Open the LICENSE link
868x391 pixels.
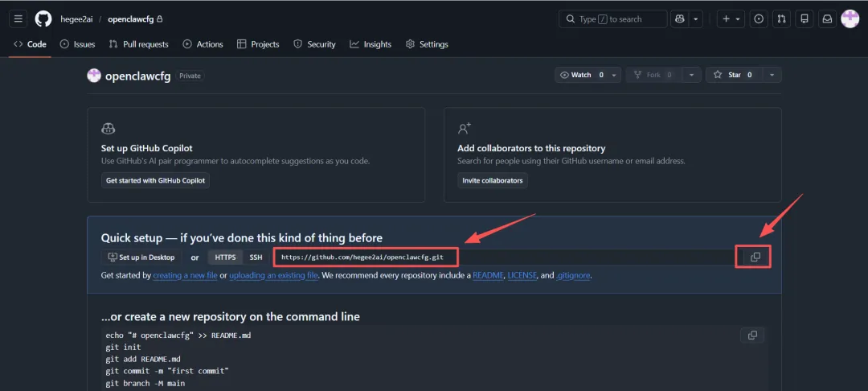pyautogui.click(x=522, y=275)
